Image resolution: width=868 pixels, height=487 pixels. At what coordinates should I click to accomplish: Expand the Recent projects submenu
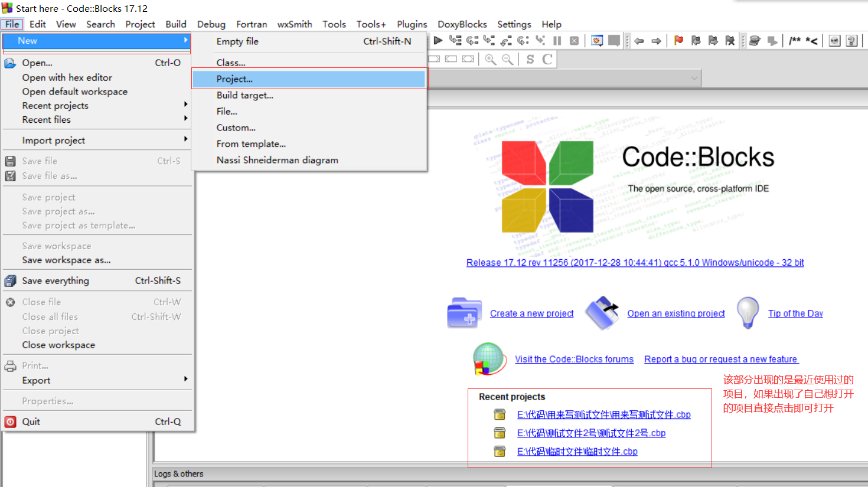pos(96,106)
